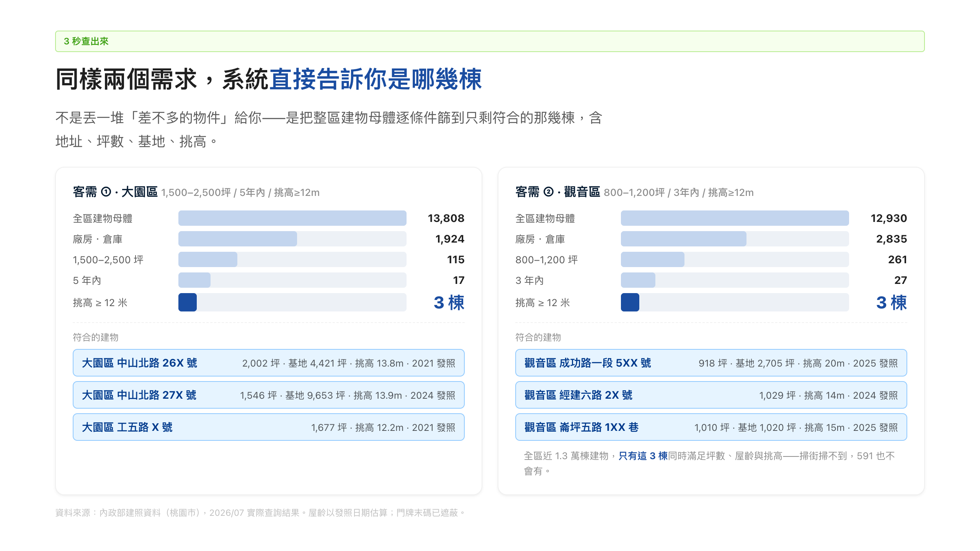Click the 大園區 廠房·倉庫 bar for 1,924
Viewport: 980px width, 551px height.
[237, 239]
